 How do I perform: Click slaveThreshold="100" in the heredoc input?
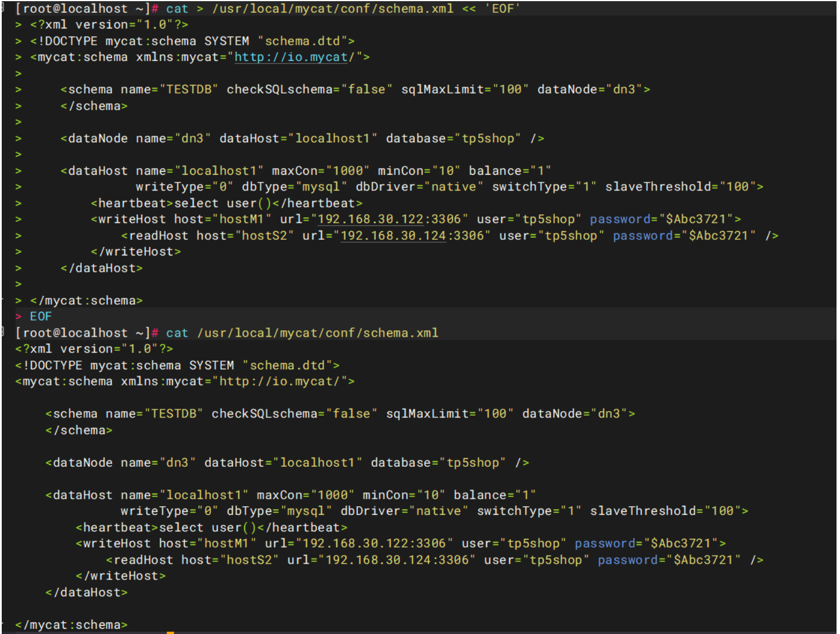(681, 186)
